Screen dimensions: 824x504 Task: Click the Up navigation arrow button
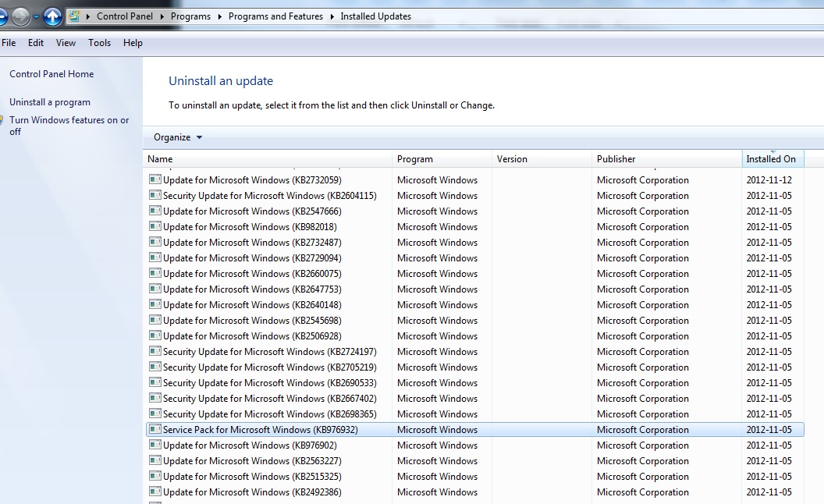(x=52, y=16)
